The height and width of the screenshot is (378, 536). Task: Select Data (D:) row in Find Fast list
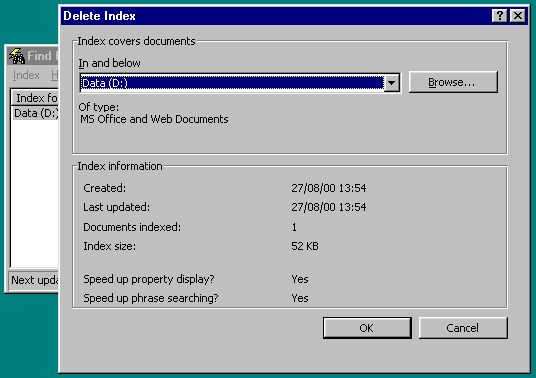point(36,113)
